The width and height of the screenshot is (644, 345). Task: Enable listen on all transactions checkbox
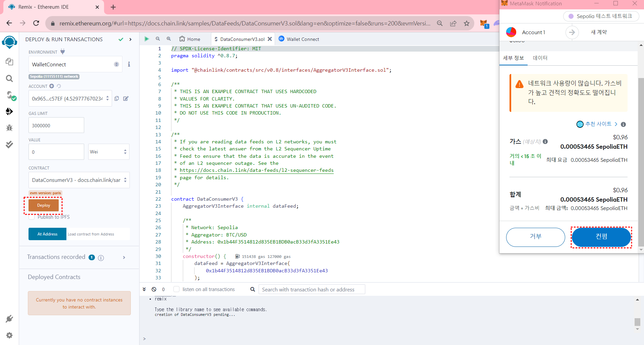click(176, 289)
